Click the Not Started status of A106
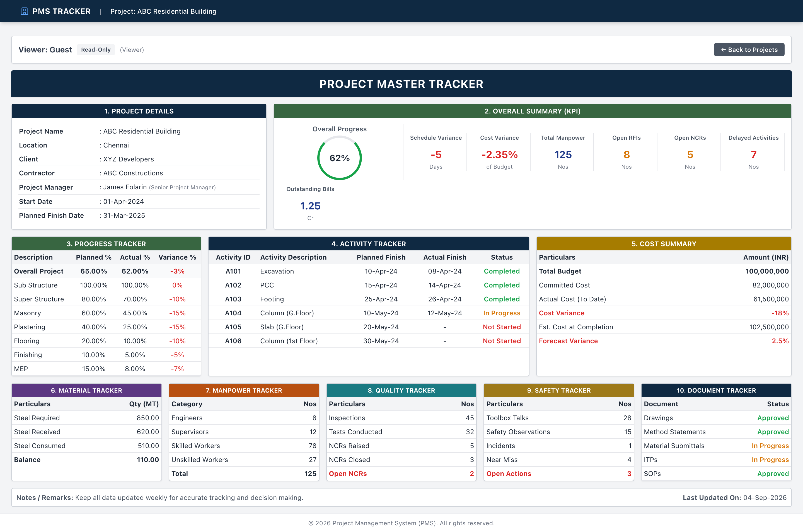The height and width of the screenshot is (532, 803). click(x=501, y=341)
